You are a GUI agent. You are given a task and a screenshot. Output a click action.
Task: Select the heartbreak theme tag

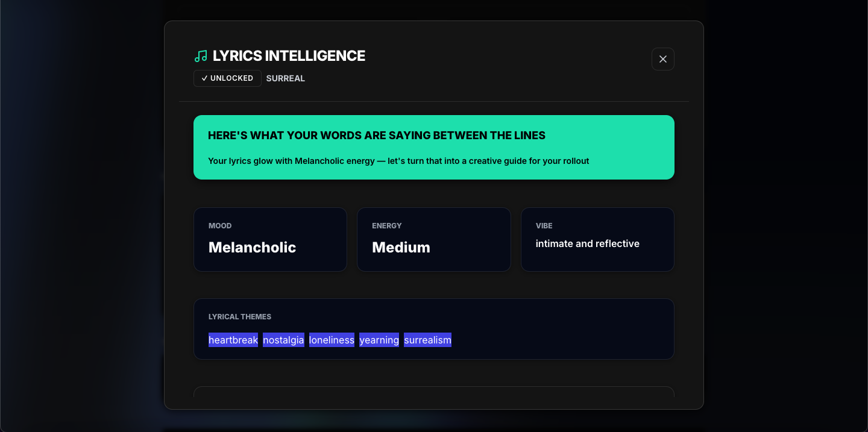click(233, 340)
